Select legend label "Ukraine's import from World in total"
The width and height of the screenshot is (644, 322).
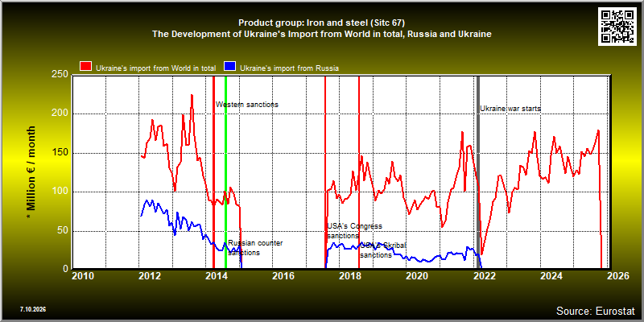tap(155, 68)
